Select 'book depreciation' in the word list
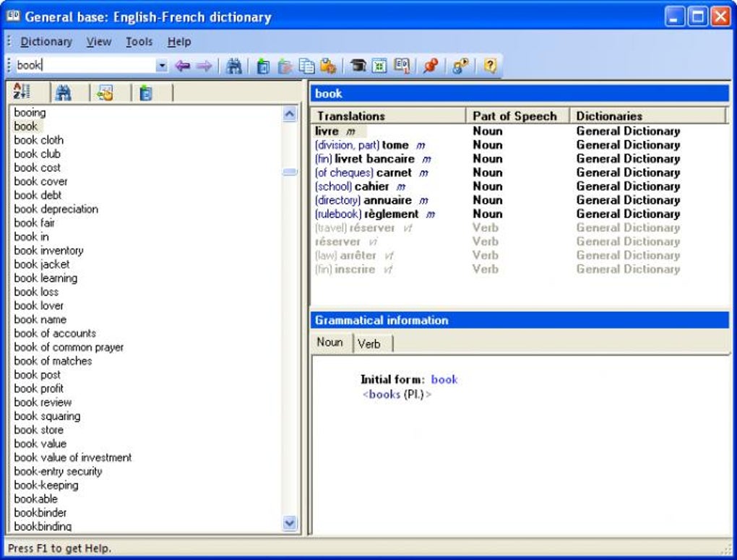Screen dimensions: 737x560 [56, 210]
